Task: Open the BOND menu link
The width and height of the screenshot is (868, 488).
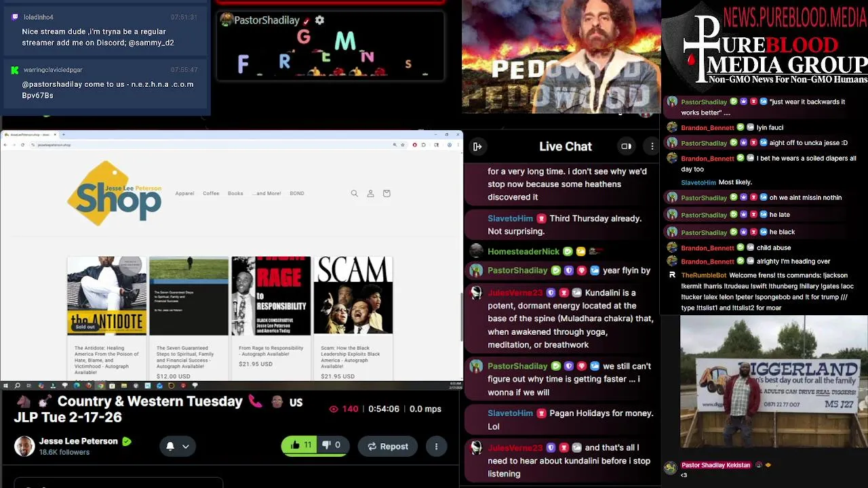Action: coord(297,194)
